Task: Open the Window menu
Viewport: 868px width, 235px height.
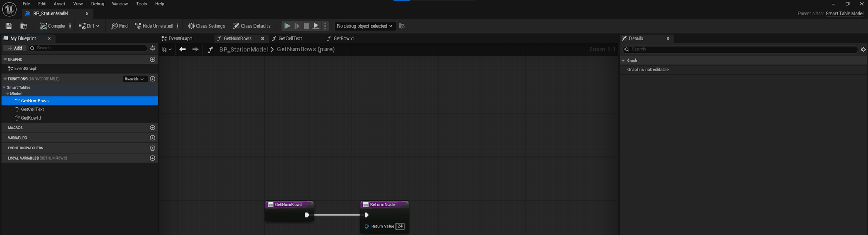Action: tap(120, 4)
